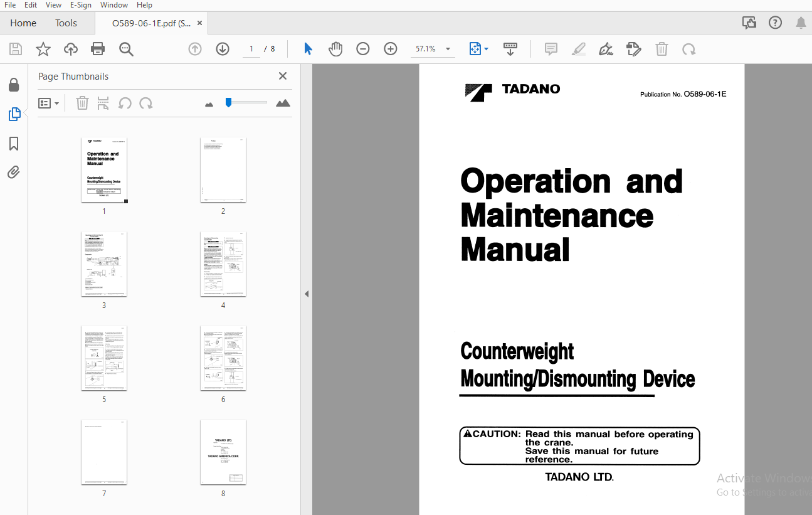
Task: Open the View menu
Action: [x=54, y=5]
